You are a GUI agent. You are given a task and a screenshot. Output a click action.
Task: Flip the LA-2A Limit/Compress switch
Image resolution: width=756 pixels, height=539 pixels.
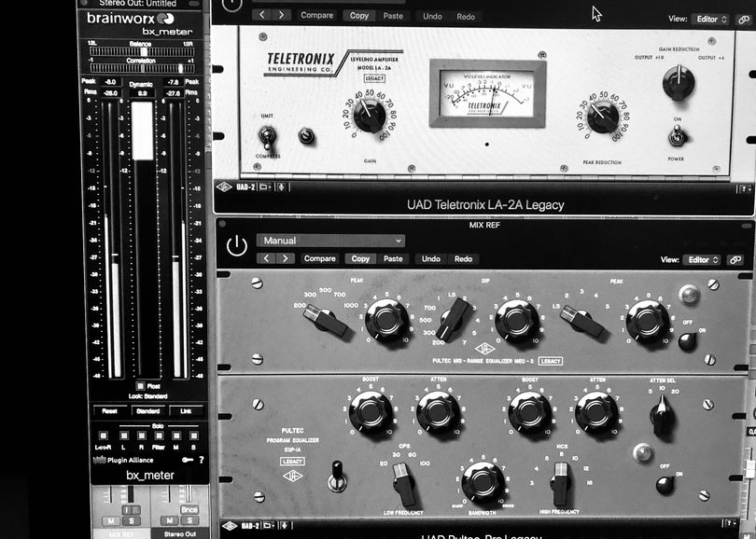[267, 136]
